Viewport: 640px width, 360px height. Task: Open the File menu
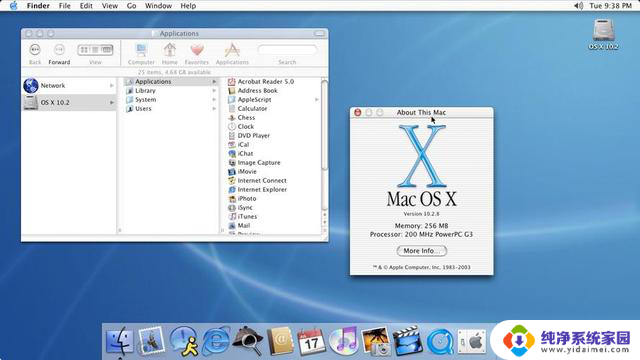[64, 6]
